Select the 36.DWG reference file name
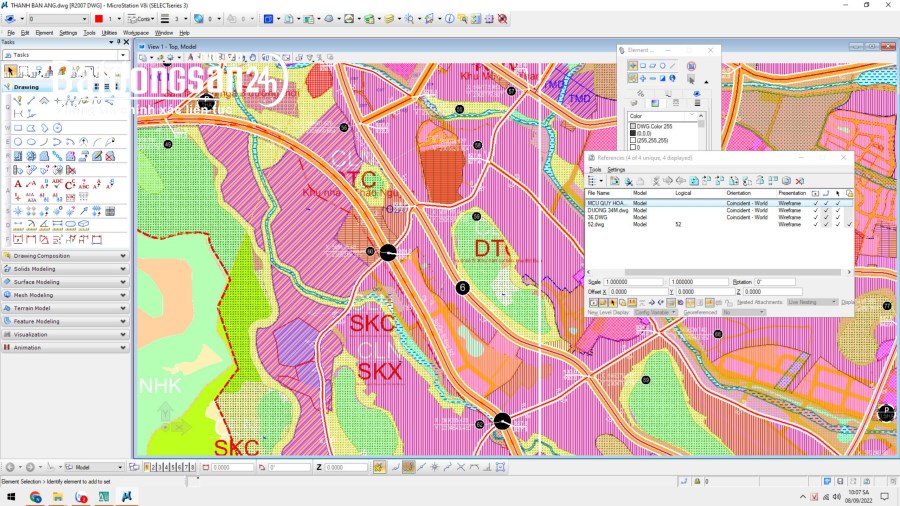Image resolution: width=900 pixels, height=506 pixels. [x=598, y=217]
